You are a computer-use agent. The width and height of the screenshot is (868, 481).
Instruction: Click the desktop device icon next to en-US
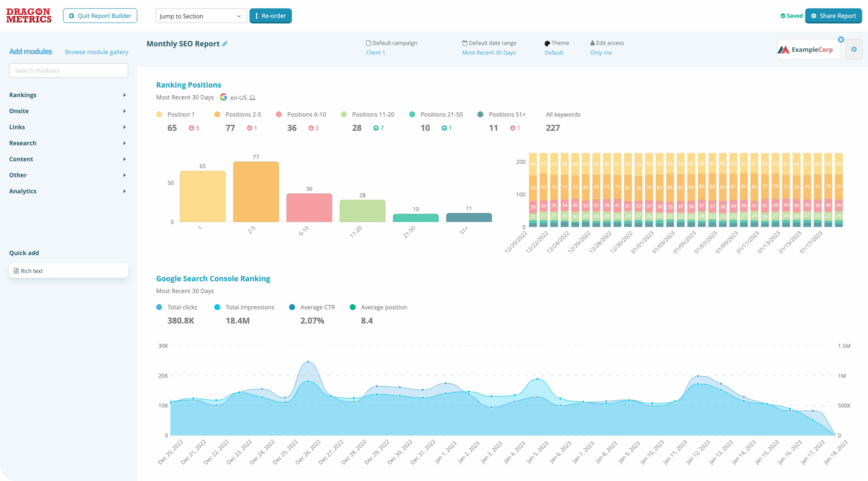[252, 98]
